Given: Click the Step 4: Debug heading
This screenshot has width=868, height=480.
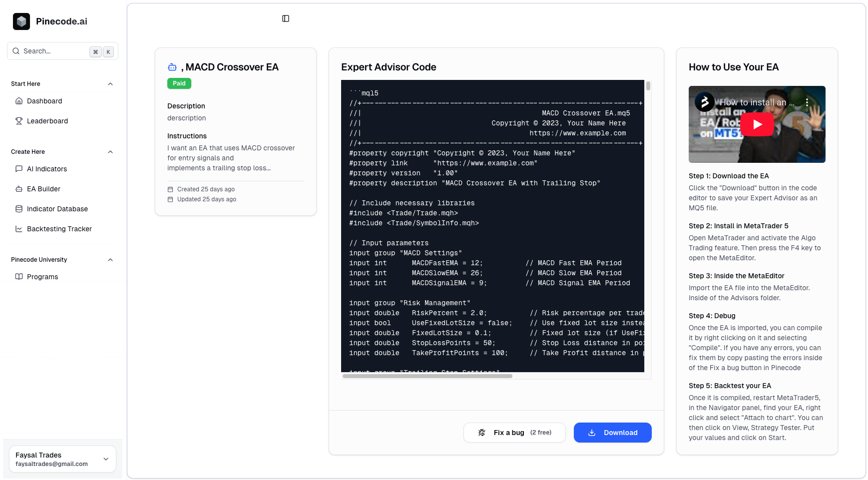Looking at the screenshot, I should pyautogui.click(x=712, y=316).
